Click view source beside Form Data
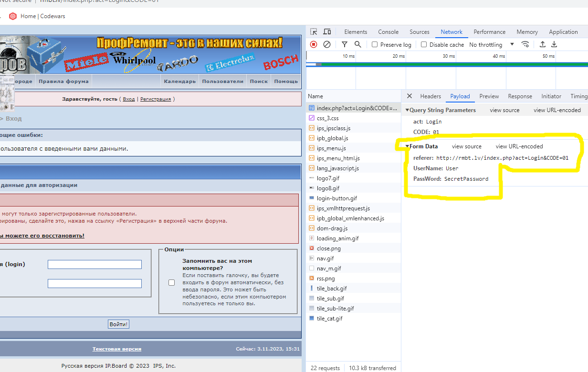Image resolution: width=588 pixels, height=372 pixels. click(467, 146)
